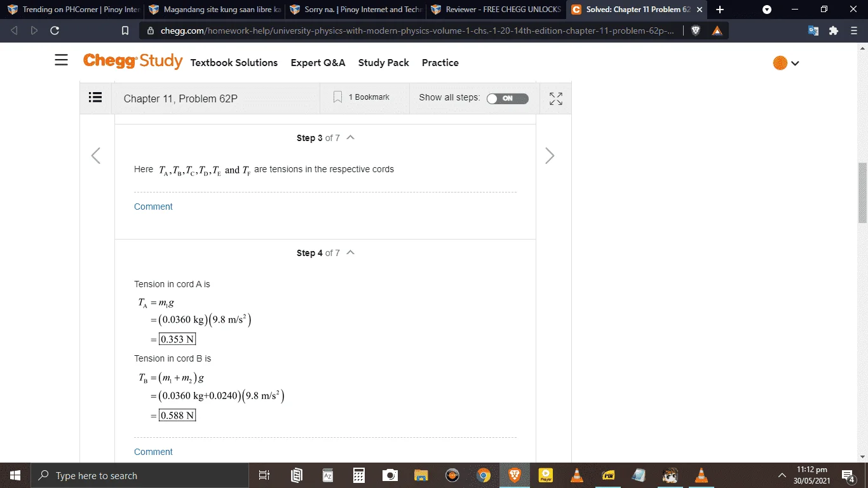Open Practice menu
The height and width of the screenshot is (488, 868).
tap(440, 62)
